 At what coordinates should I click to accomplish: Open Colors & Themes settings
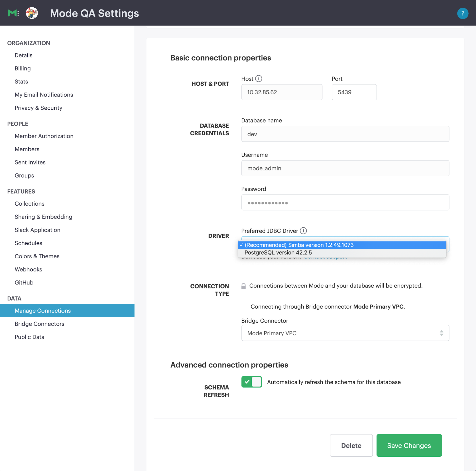click(x=37, y=256)
